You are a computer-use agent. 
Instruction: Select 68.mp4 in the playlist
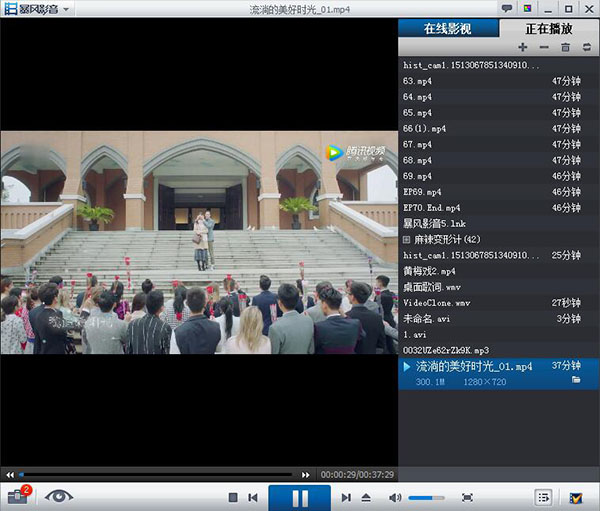click(497, 160)
